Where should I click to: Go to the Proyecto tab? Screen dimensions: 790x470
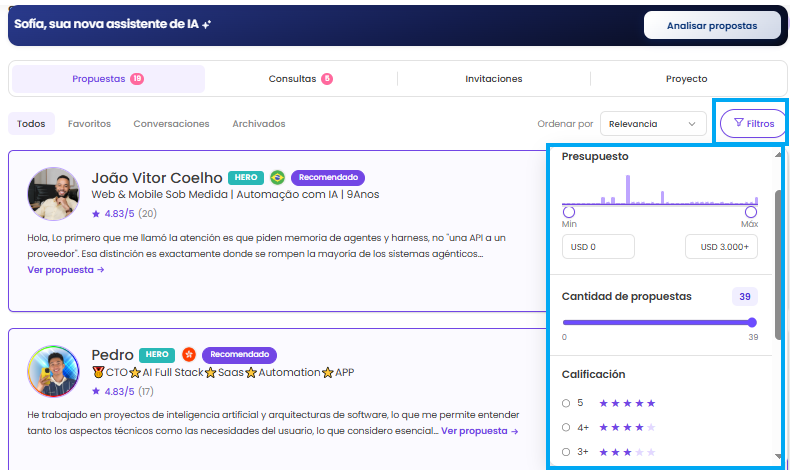[x=686, y=79]
